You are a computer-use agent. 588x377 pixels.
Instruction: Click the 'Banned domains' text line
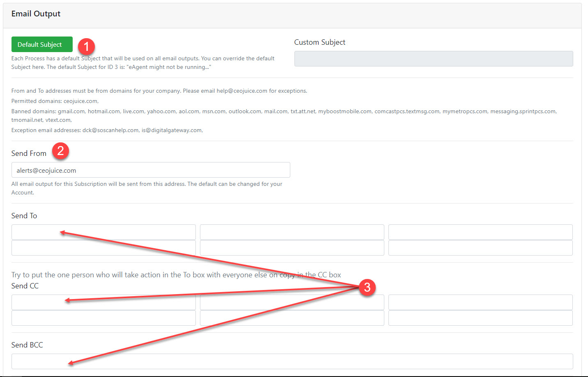pyautogui.click(x=284, y=115)
